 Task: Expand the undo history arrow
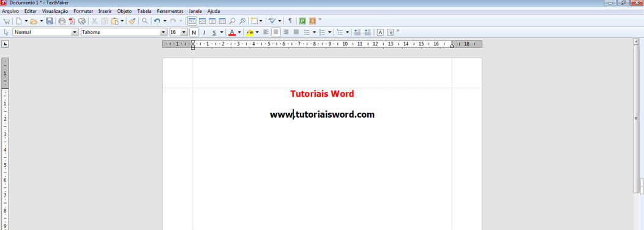coord(165,21)
